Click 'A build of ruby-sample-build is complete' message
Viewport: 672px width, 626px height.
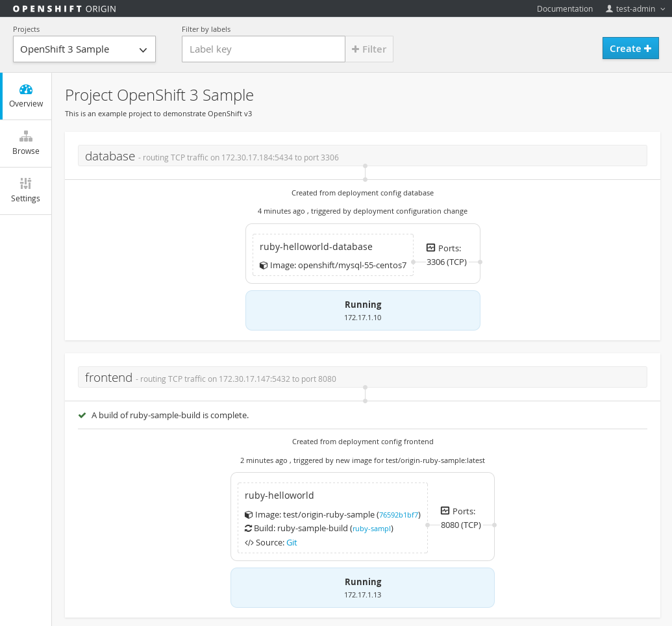(169, 415)
